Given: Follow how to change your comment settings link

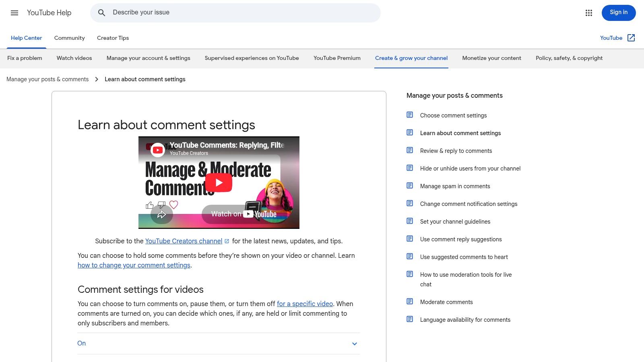Looking at the screenshot, I should coord(134,265).
